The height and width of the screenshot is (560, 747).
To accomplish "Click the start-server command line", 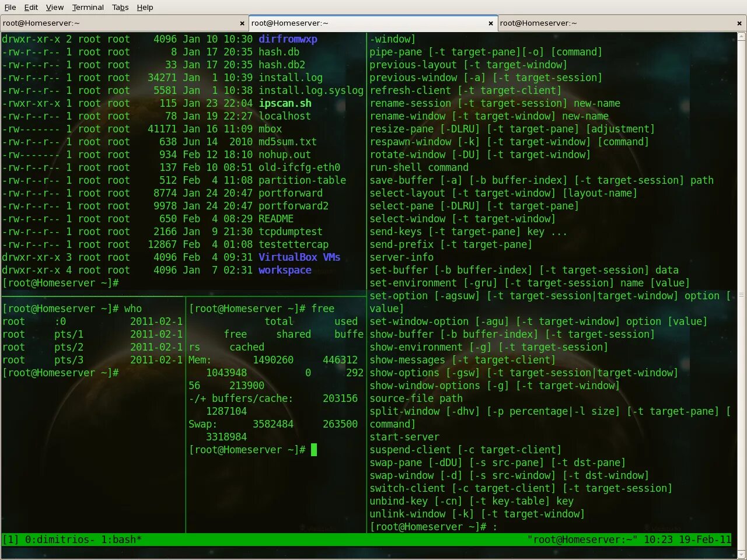I will click(404, 437).
